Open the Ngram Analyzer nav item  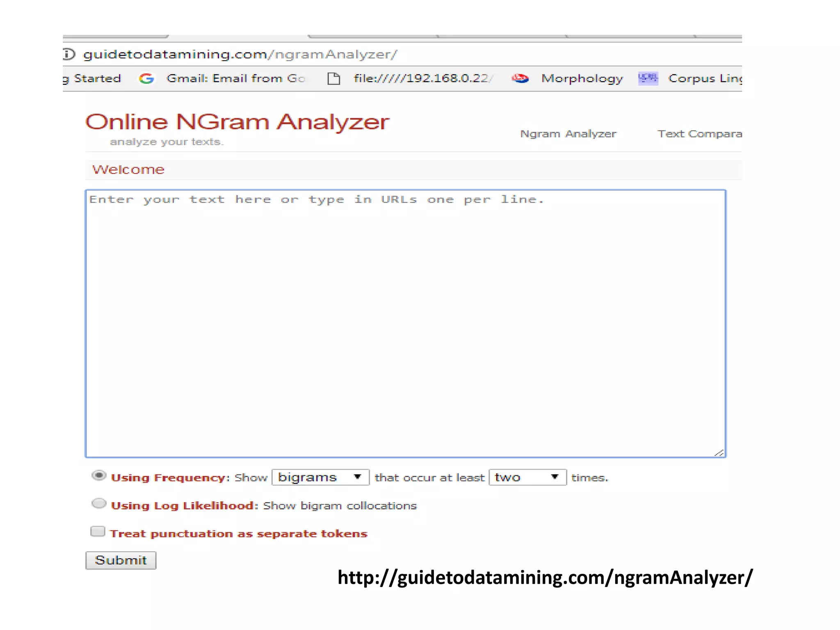568,134
